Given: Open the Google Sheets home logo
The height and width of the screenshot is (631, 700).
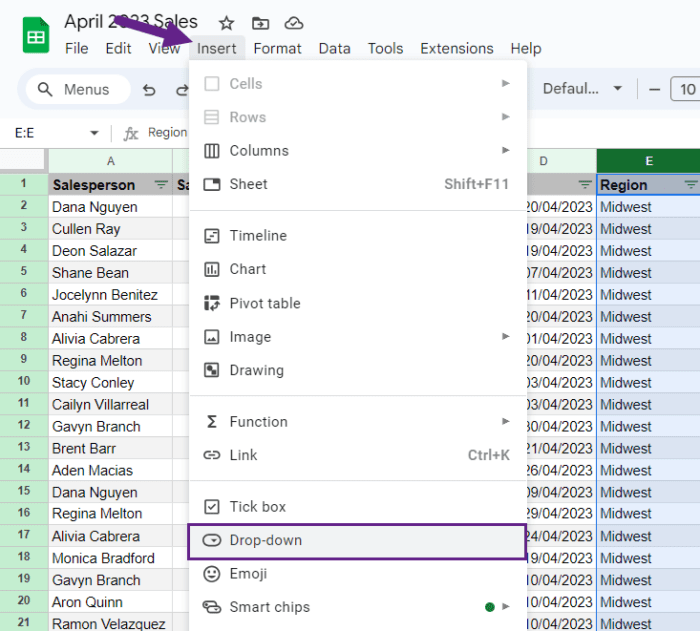Looking at the screenshot, I should click(x=36, y=35).
